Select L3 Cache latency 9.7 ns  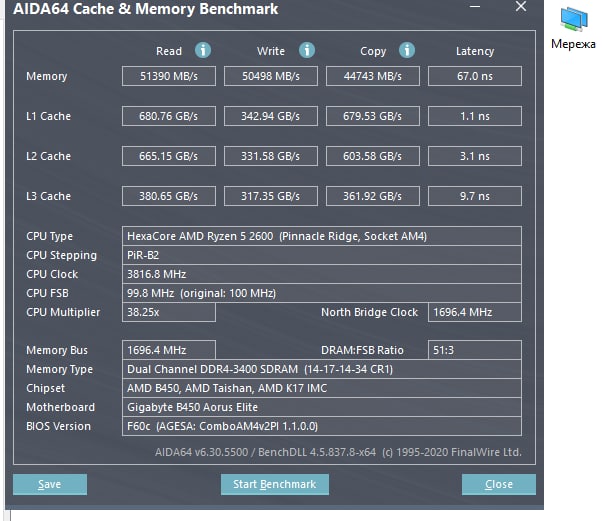point(475,196)
